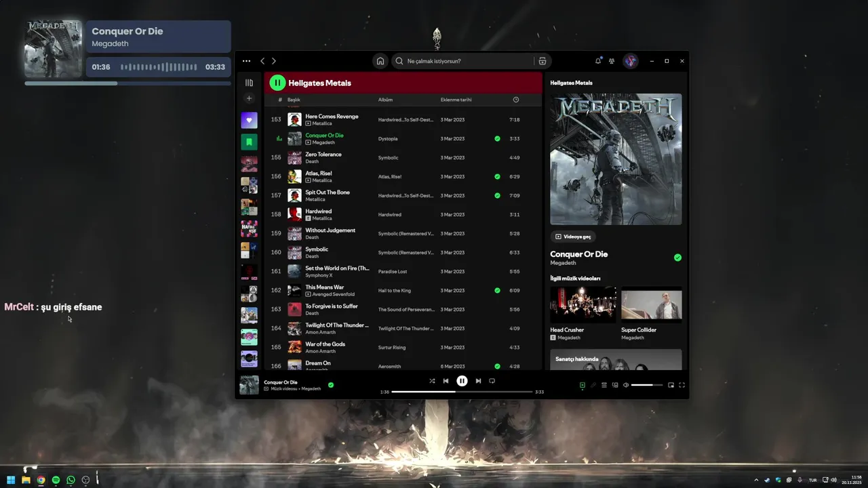Pause the Hellgates Metals playlist

(277, 83)
